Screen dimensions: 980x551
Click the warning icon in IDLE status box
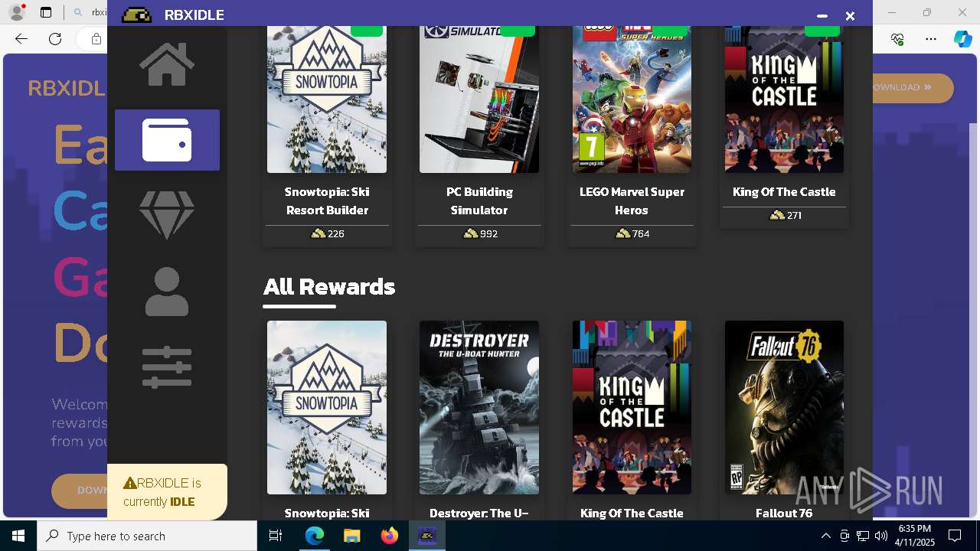click(x=129, y=483)
